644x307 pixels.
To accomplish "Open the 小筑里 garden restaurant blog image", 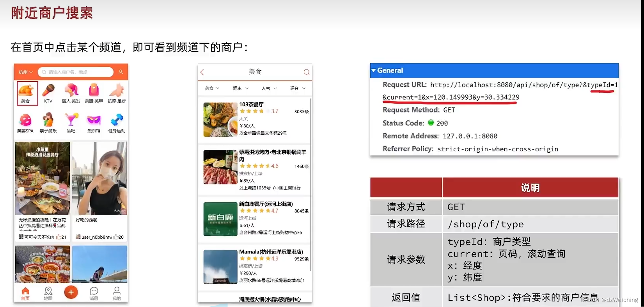I will tap(43, 178).
